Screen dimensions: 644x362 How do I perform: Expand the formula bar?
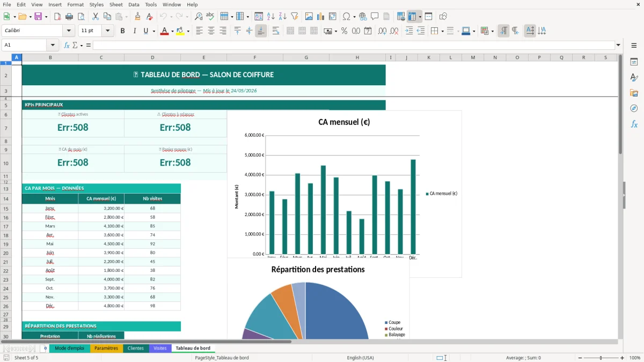[619, 45]
